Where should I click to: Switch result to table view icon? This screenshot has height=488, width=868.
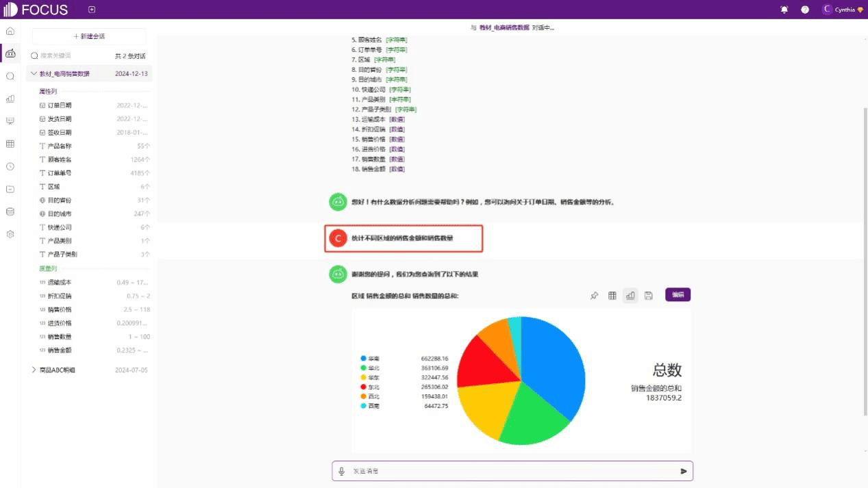click(x=612, y=296)
